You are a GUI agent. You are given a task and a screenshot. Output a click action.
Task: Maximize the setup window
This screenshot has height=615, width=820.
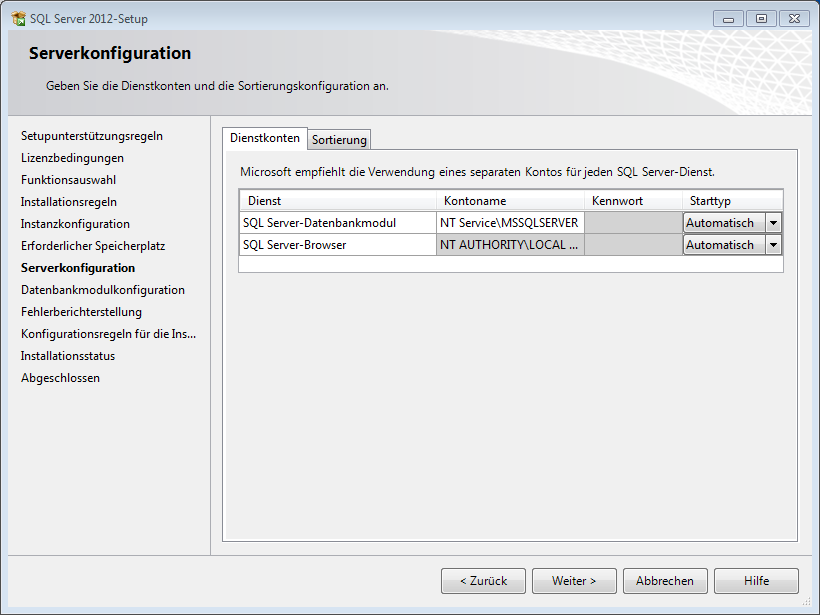[x=761, y=19]
